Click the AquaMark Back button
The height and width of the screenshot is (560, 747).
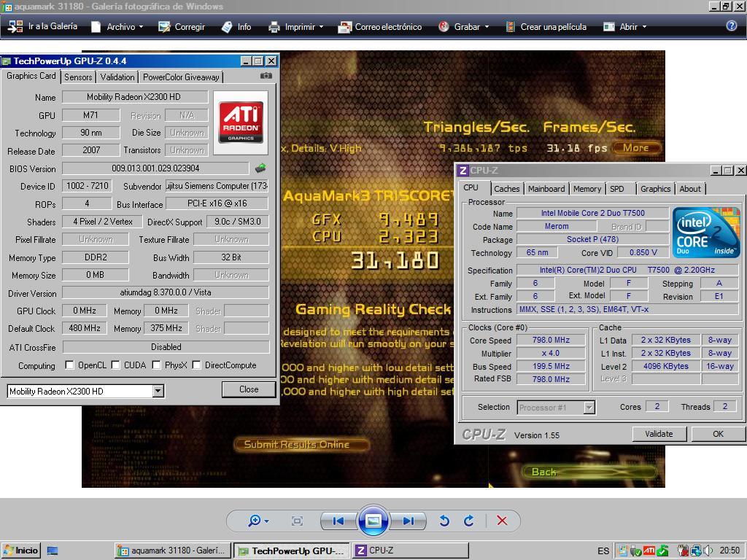589,472
